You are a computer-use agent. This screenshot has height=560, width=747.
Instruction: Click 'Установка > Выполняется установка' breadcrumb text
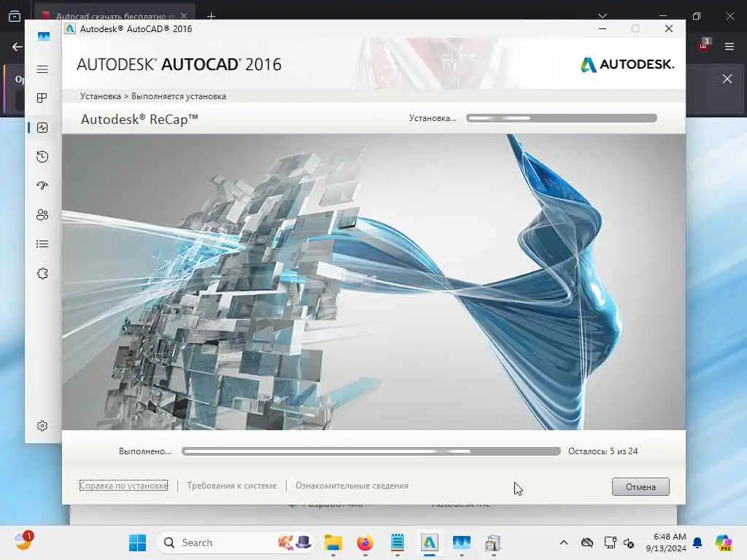[x=153, y=96]
